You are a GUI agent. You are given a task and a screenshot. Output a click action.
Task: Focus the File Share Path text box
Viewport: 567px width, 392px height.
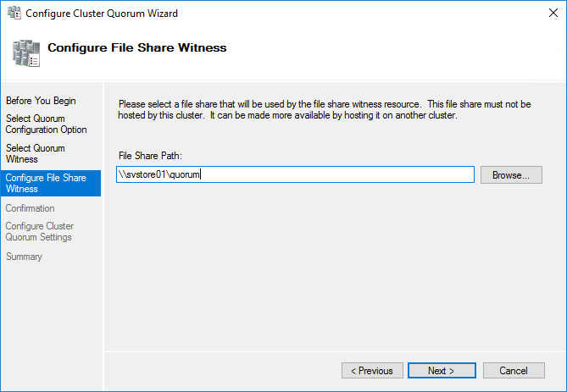click(x=295, y=174)
